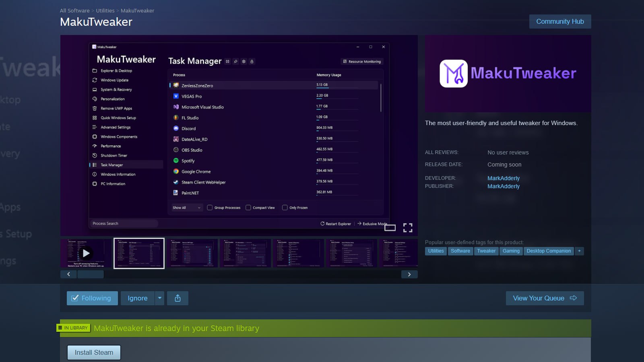The height and width of the screenshot is (362, 644).
Task: Select the Task Manager item in preview sidebar
Action: pyautogui.click(x=126, y=165)
